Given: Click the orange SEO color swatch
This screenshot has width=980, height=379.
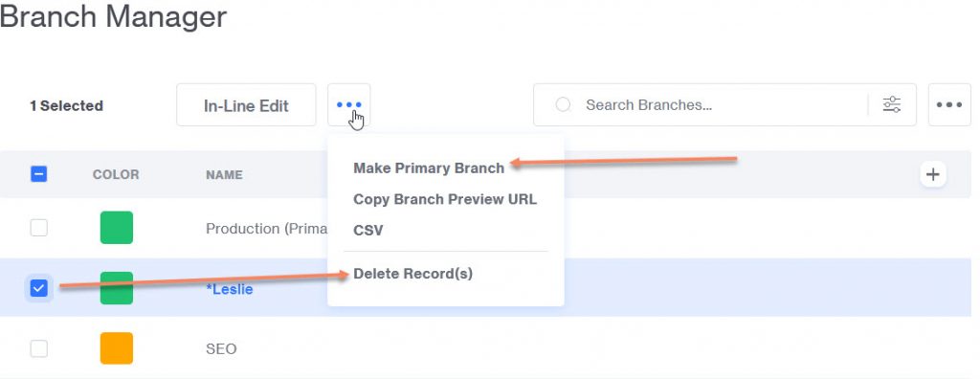Looking at the screenshot, I should [x=116, y=348].
